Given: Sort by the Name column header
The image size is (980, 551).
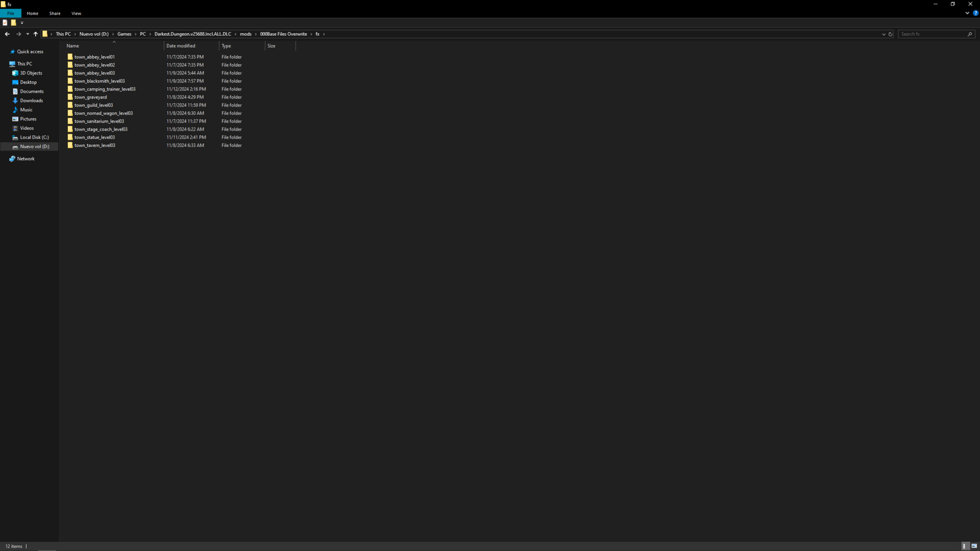Looking at the screenshot, I should click(x=113, y=46).
